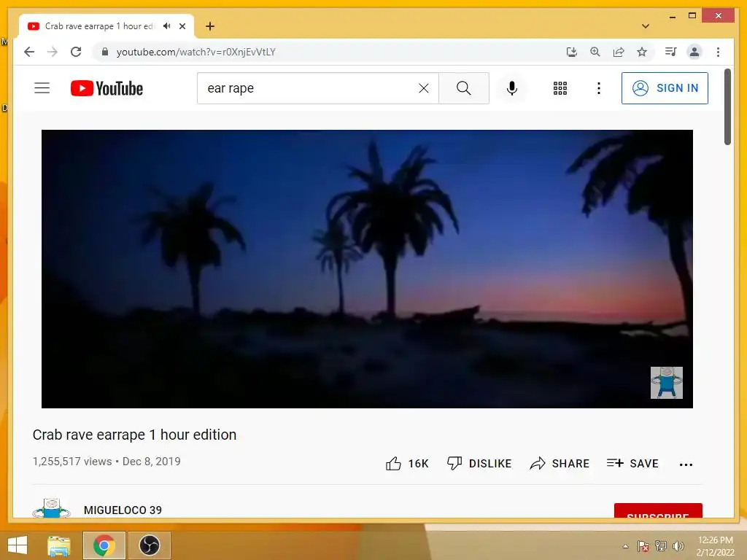
Task: Click the SHARE button
Action: (x=560, y=463)
